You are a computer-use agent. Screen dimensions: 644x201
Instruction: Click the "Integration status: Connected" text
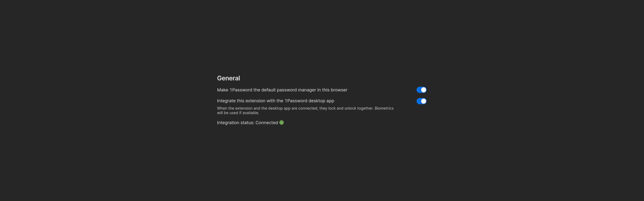(247, 123)
